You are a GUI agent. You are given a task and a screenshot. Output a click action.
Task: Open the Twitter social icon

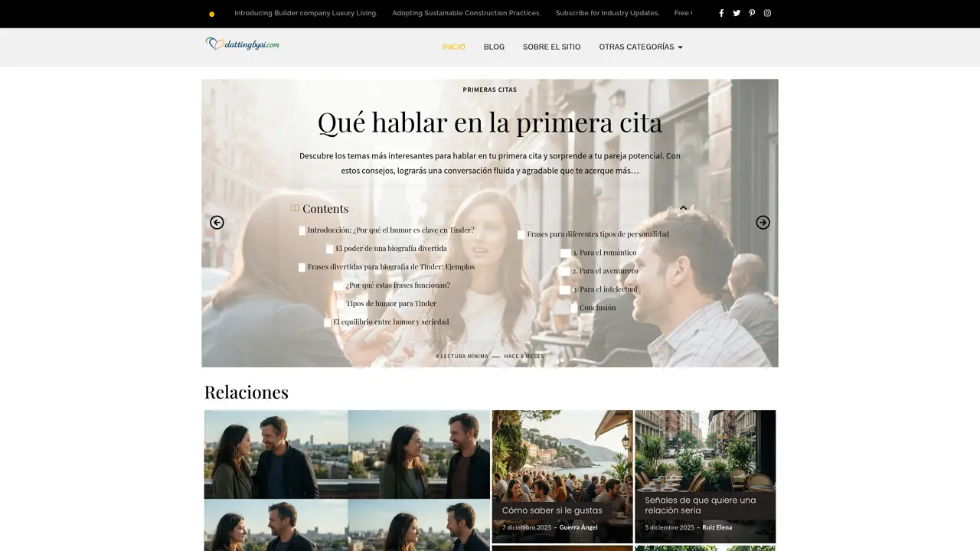[x=737, y=13]
